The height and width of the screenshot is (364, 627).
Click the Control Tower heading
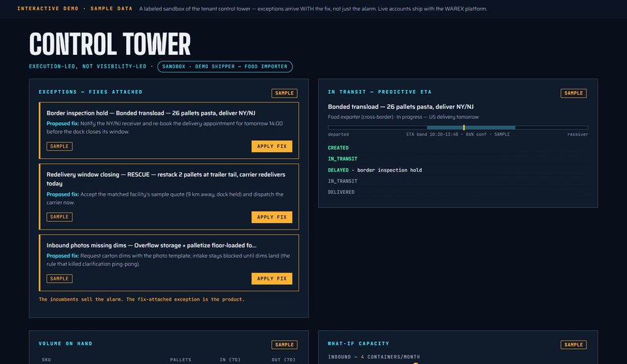click(110, 44)
